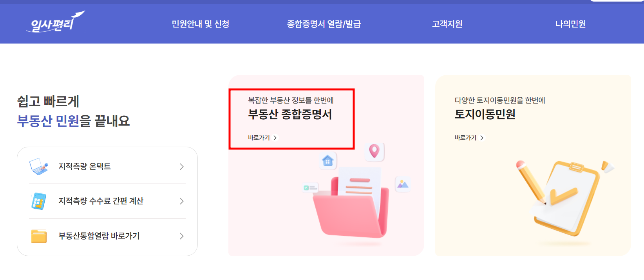Viewport: 644px width, 280px height.
Task: Click the calculator icon next to 지적측량 수수료 간편 계산
Action: point(39,200)
